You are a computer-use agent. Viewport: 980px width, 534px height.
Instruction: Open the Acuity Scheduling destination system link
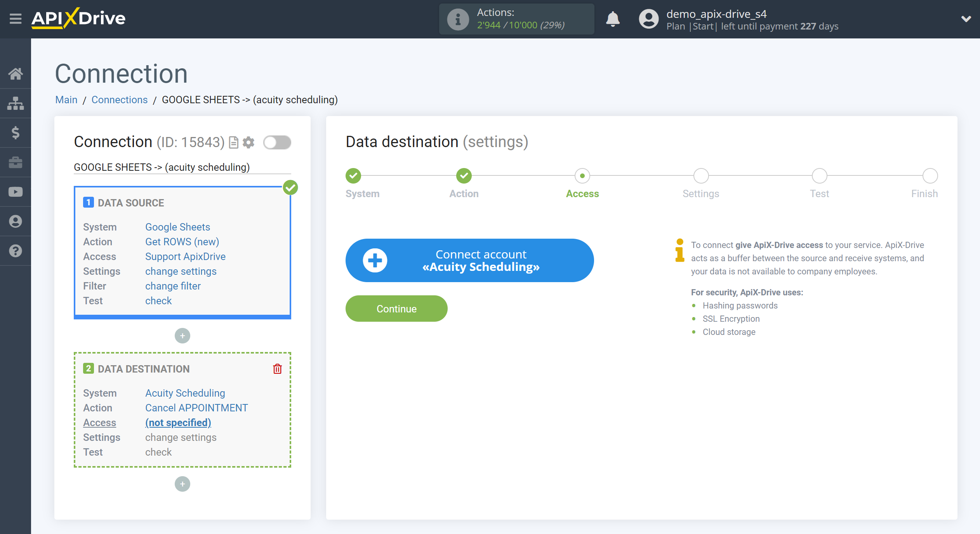[185, 393]
